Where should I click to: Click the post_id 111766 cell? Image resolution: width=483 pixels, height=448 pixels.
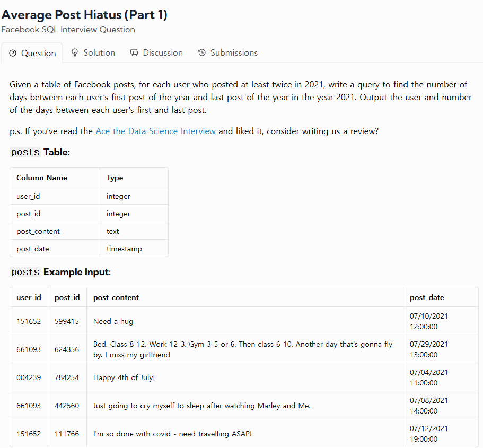[x=67, y=433]
